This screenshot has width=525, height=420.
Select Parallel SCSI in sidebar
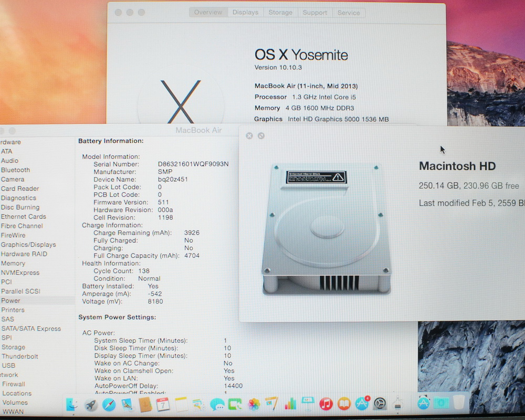(x=20, y=291)
